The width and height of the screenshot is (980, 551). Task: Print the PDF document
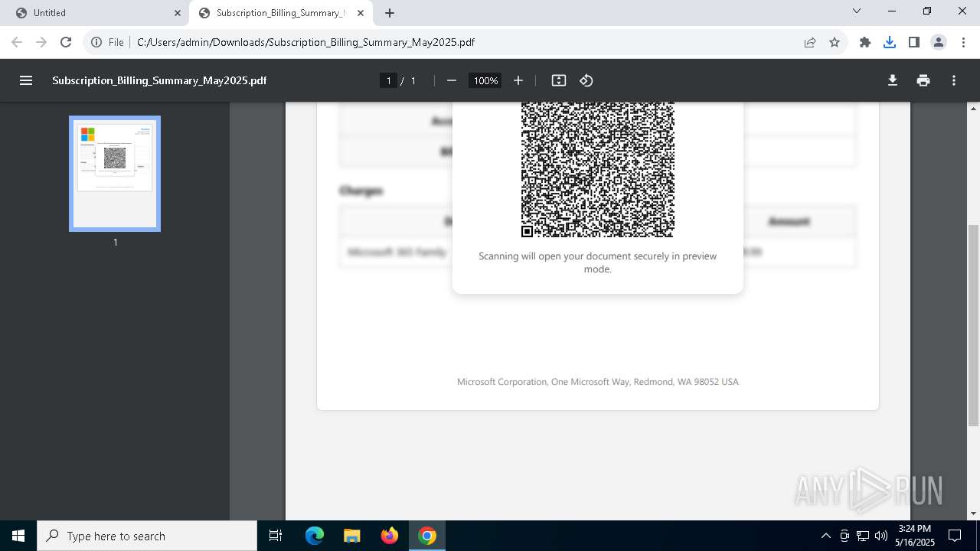[923, 80]
